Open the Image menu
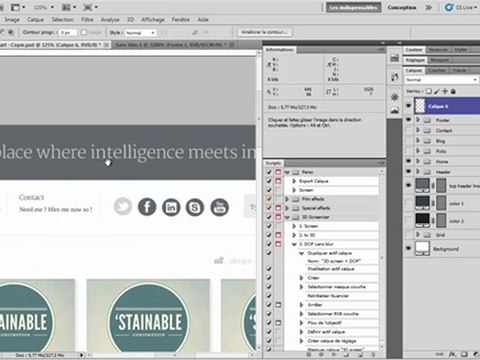 click(x=12, y=20)
